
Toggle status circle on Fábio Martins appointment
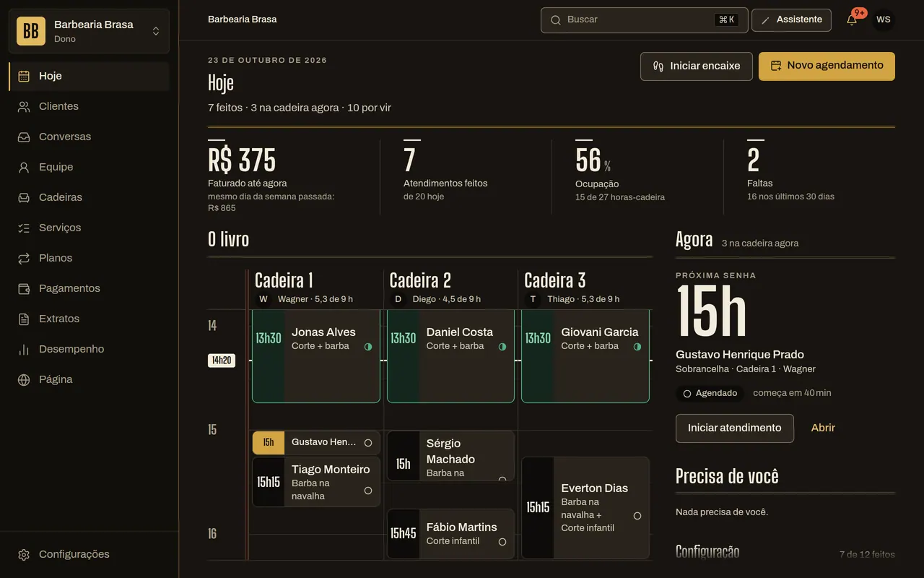point(502,541)
